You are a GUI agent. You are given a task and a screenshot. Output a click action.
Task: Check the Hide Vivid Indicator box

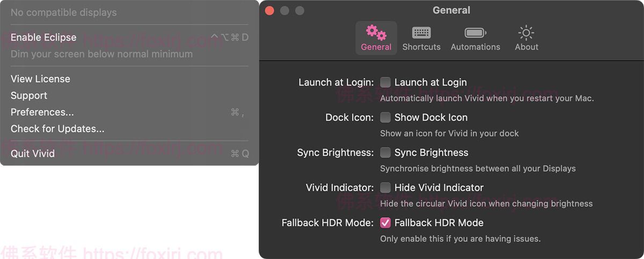pos(385,188)
